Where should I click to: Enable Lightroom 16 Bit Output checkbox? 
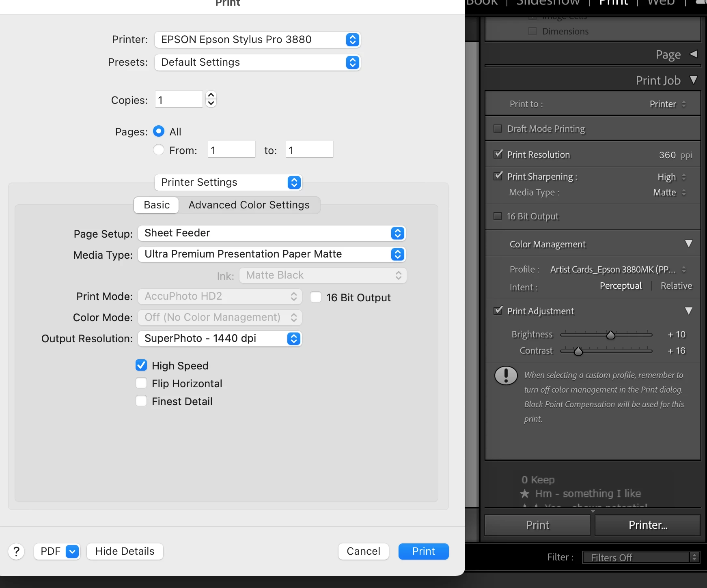[x=498, y=216]
